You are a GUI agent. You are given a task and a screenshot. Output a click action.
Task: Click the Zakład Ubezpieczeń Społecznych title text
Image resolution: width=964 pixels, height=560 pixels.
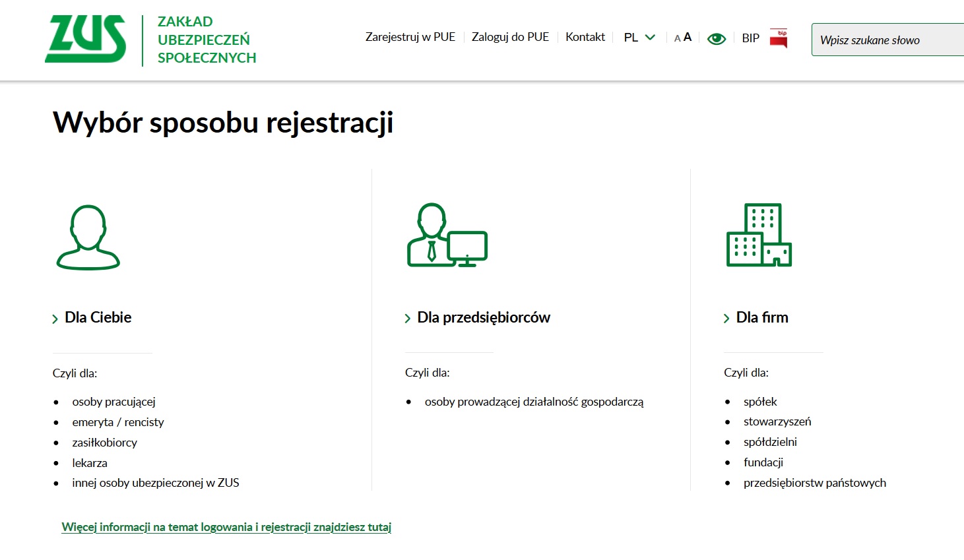coord(207,40)
